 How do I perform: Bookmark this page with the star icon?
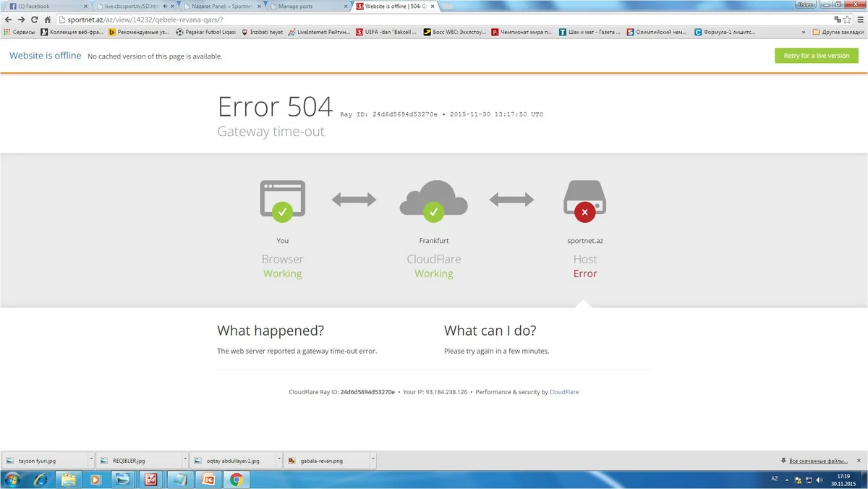click(x=847, y=20)
